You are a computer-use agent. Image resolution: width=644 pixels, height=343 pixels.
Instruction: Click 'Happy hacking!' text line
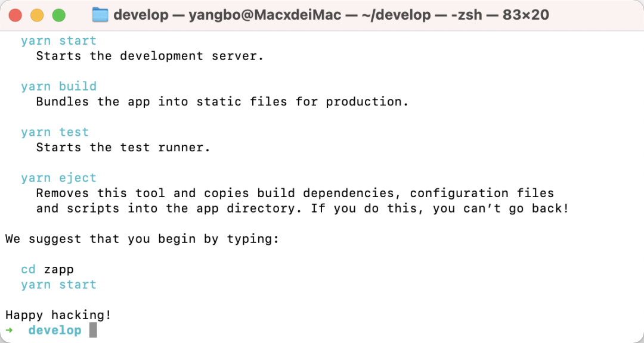tap(58, 315)
